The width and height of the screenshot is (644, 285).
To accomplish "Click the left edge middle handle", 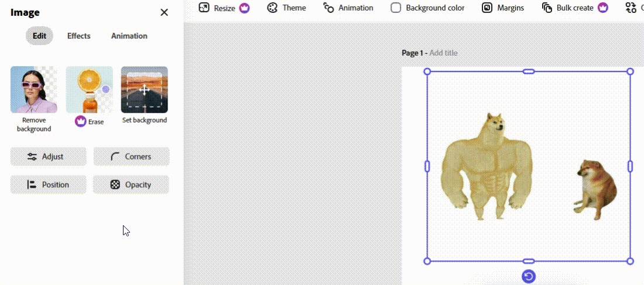I will pos(427,167).
